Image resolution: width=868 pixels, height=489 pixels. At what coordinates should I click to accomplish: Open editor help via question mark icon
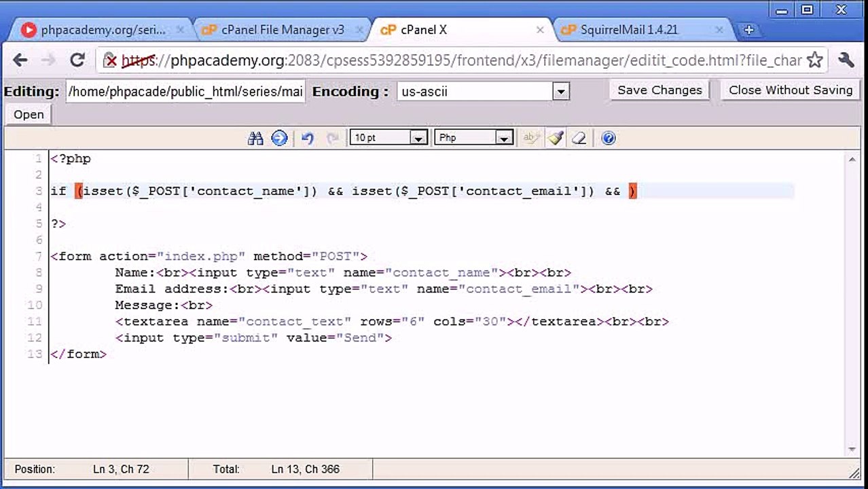coord(609,138)
